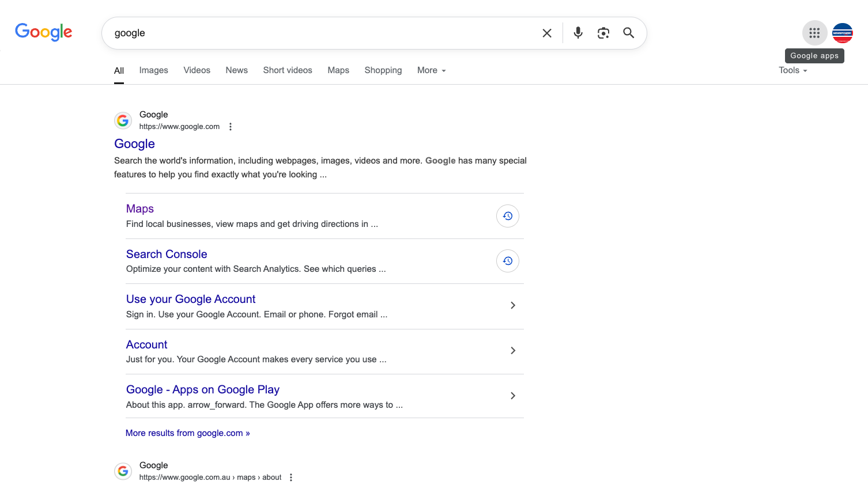The width and height of the screenshot is (868, 489).
Task: Open the Search Console sitelink
Action: 167,254
